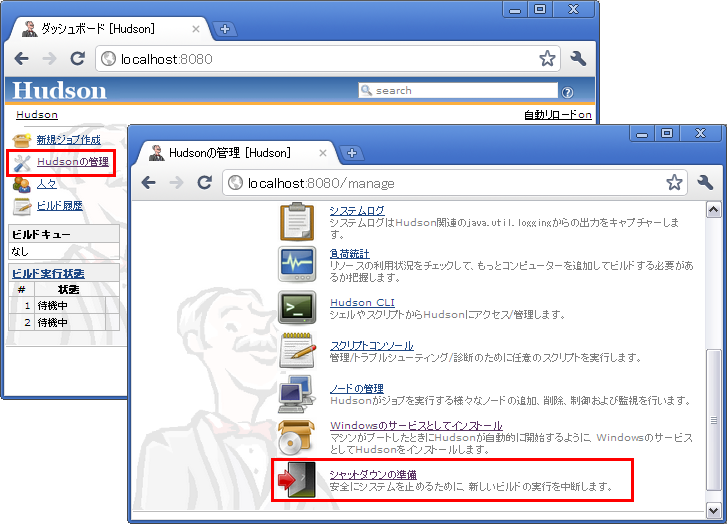Close the Hudsonの管理 tab
Image resolution: width=727 pixels, height=524 pixels.
[x=323, y=153]
